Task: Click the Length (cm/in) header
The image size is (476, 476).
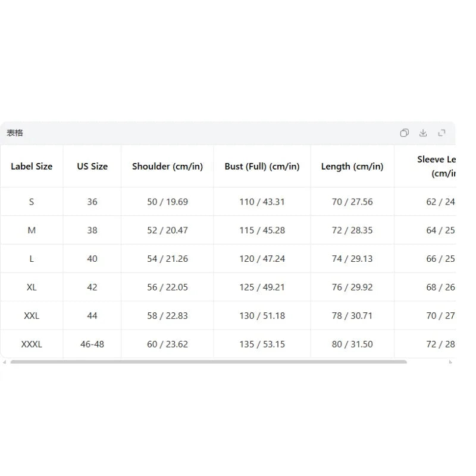Action: tap(352, 167)
